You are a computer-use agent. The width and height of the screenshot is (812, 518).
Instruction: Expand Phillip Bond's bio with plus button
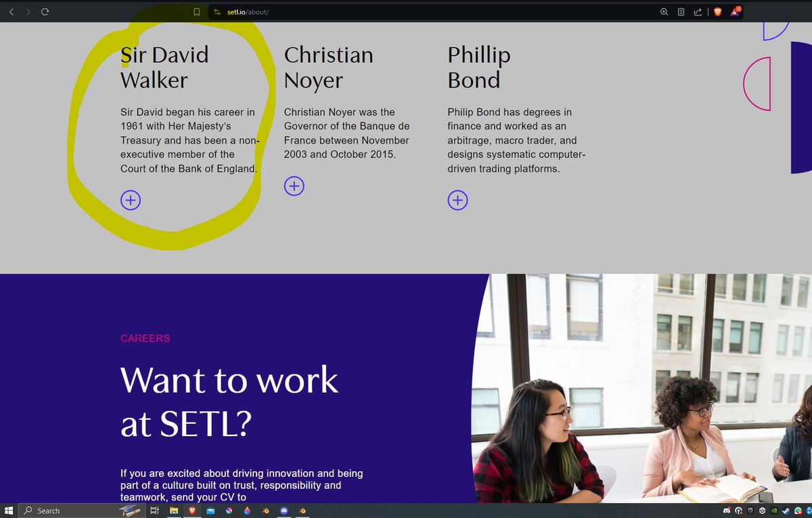(x=457, y=200)
